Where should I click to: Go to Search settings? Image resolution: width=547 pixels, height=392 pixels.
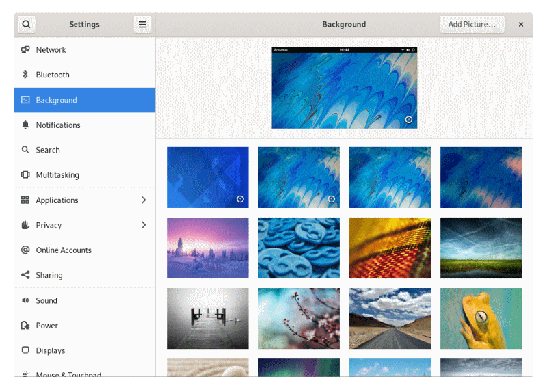(x=48, y=150)
